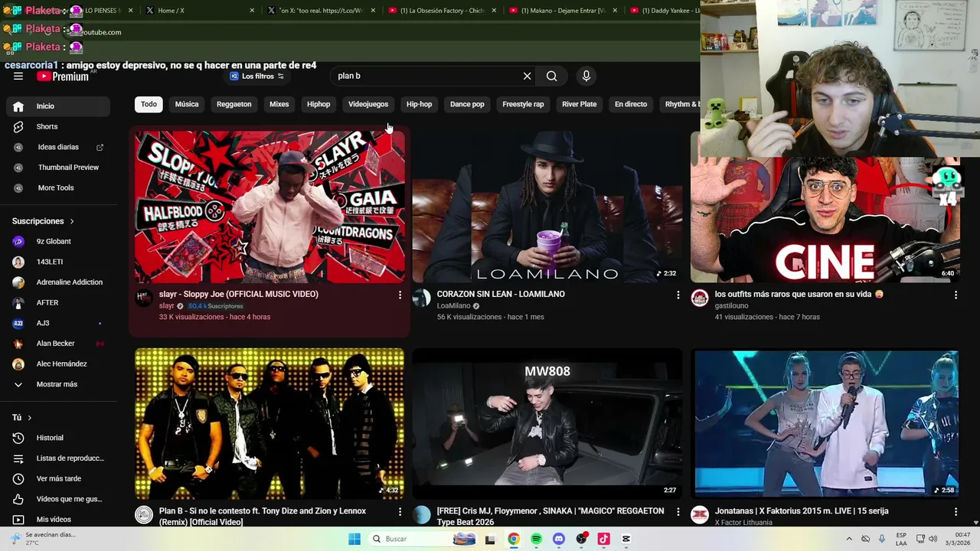Viewport: 980px width, 551px height.
Task: Open Ver más tarde in the sidebar
Action: 58,478
